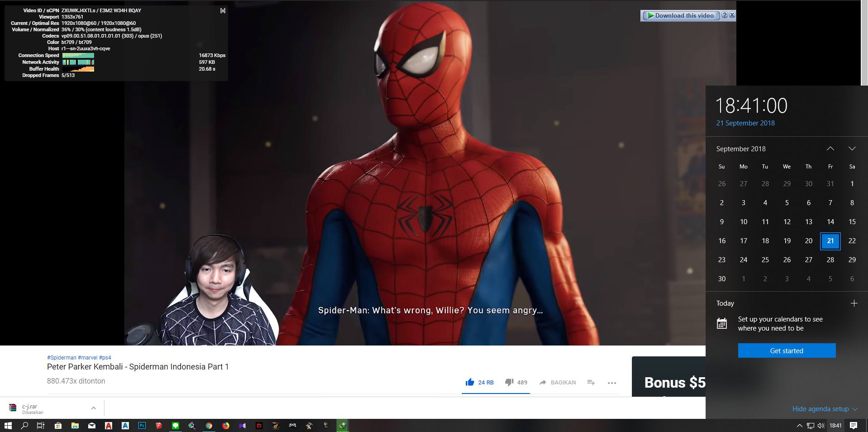Select 21 in the calendar

point(830,241)
